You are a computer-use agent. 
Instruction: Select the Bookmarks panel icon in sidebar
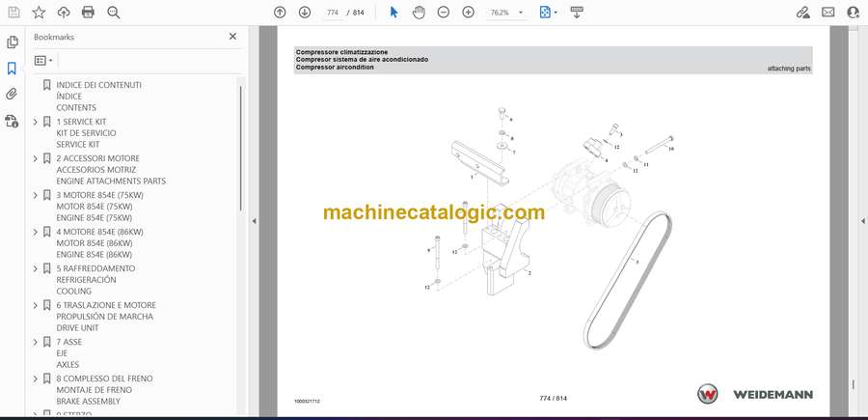12,69
